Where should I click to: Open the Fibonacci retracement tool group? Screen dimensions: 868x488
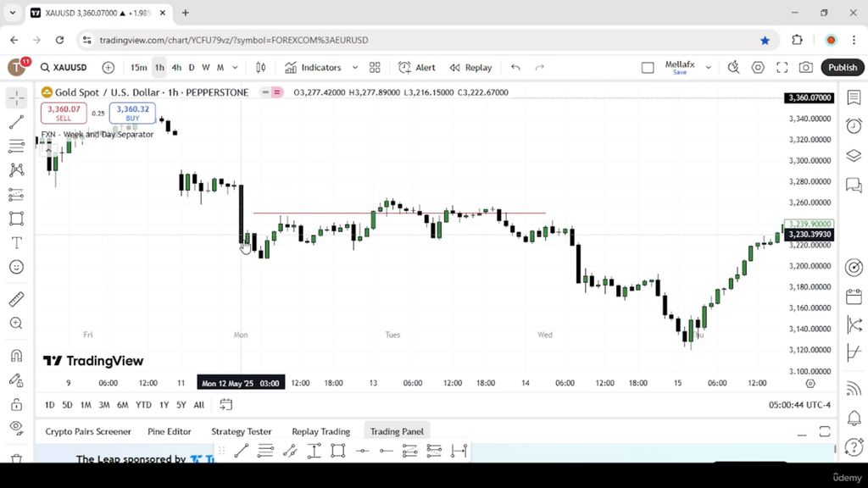(x=17, y=146)
